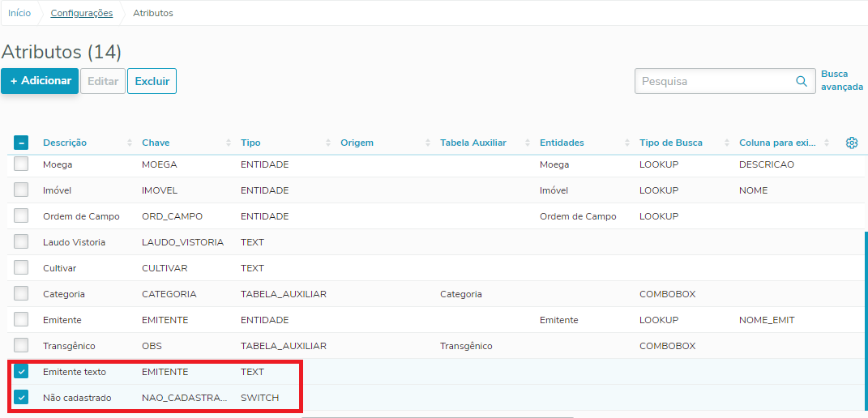This screenshot has width=868, height=418.
Task: Check the Categoria row checkbox
Action: click(21, 294)
